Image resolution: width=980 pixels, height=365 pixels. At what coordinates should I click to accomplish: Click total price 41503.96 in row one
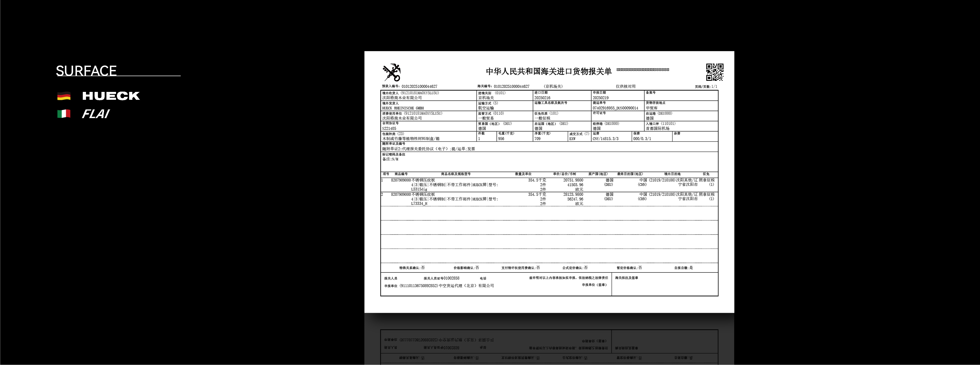(x=575, y=185)
